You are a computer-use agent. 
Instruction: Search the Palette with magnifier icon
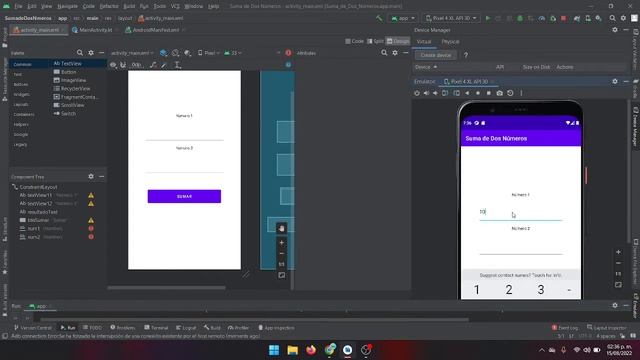(x=80, y=53)
